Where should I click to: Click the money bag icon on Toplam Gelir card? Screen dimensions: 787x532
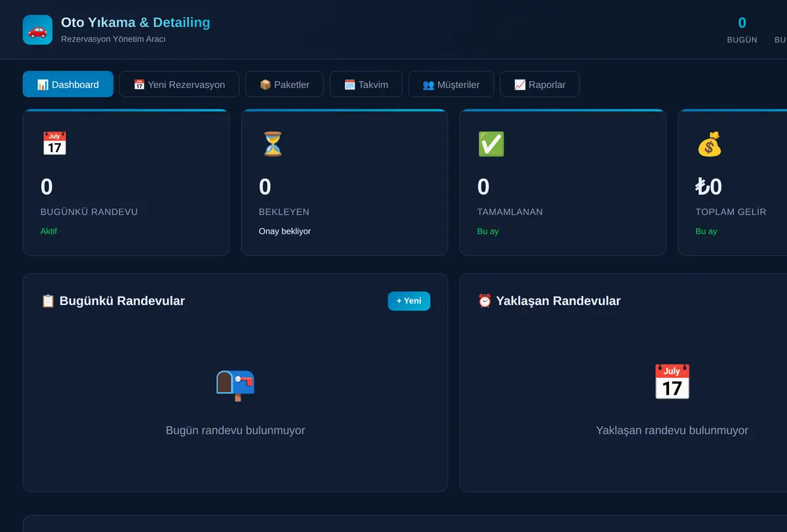(x=709, y=144)
